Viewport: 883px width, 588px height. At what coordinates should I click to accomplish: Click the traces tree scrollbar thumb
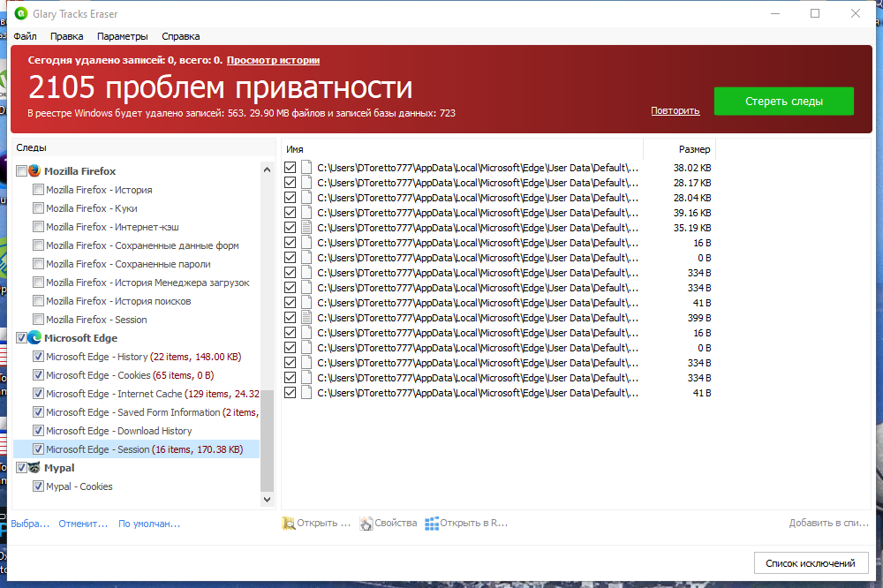267,440
